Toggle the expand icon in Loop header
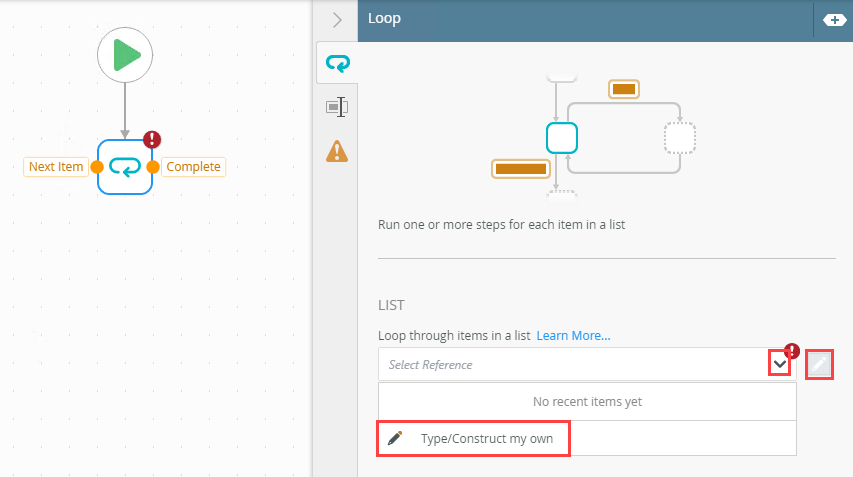The image size is (853, 477). (833, 19)
